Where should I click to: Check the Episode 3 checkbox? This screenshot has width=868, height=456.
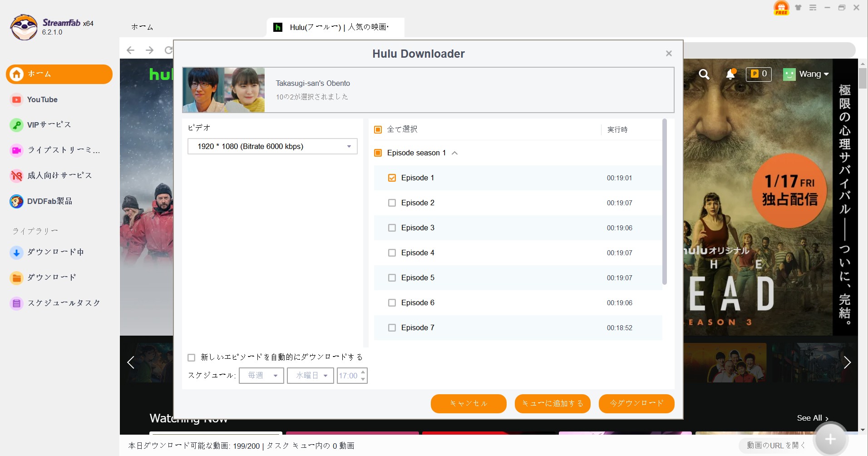[392, 228]
